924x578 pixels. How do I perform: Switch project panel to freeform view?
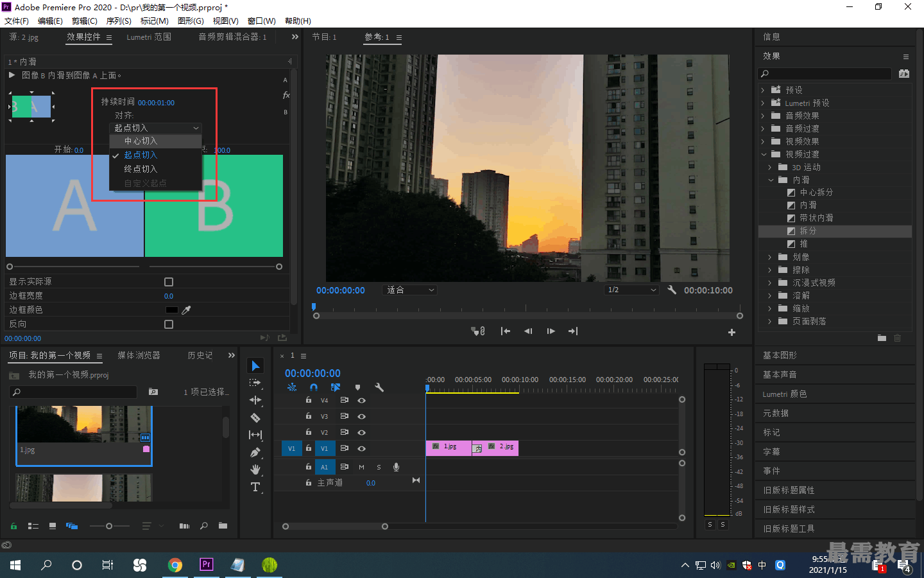point(72,526)
